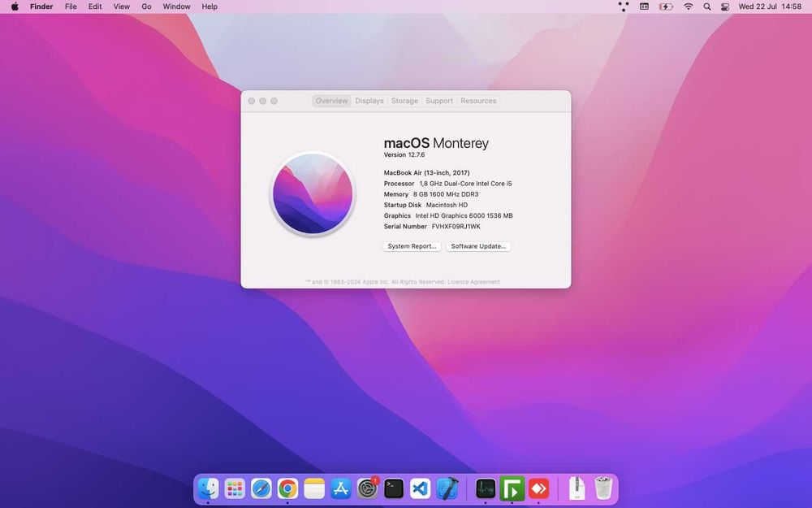The image size is (812, 508).
Task: Open the Trash in the Dock
Action: 603,488
